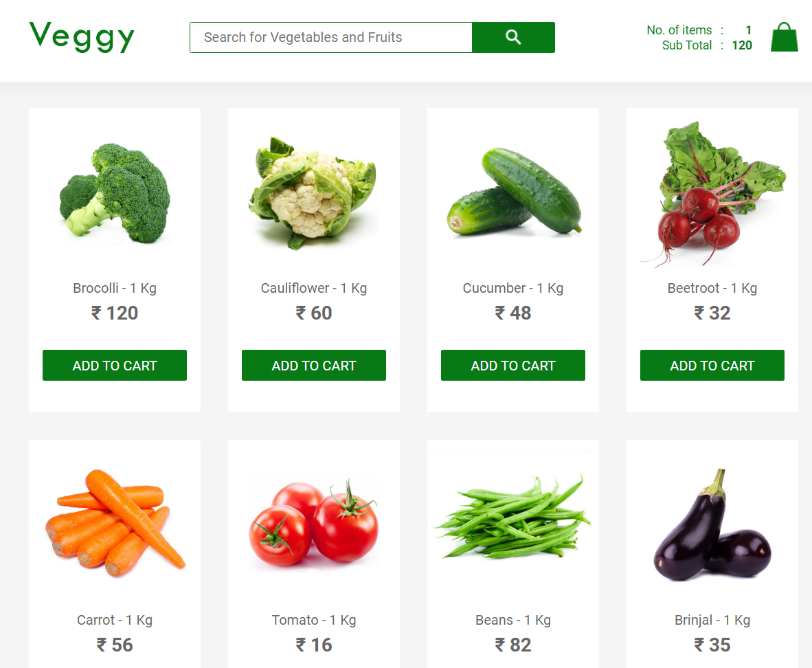Click the No. of items count
This screenshot has height=668, width=812.
[x=748, y=30]
